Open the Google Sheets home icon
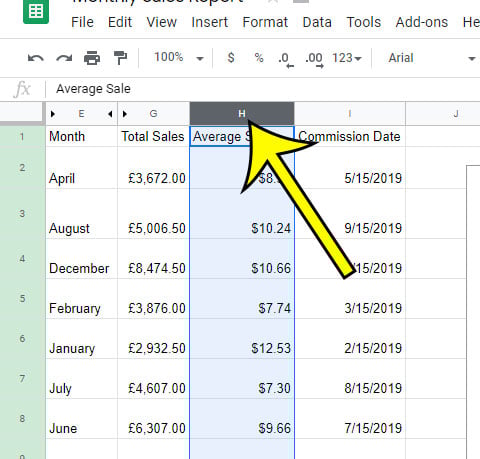480x459 pixels. (36, 12)
